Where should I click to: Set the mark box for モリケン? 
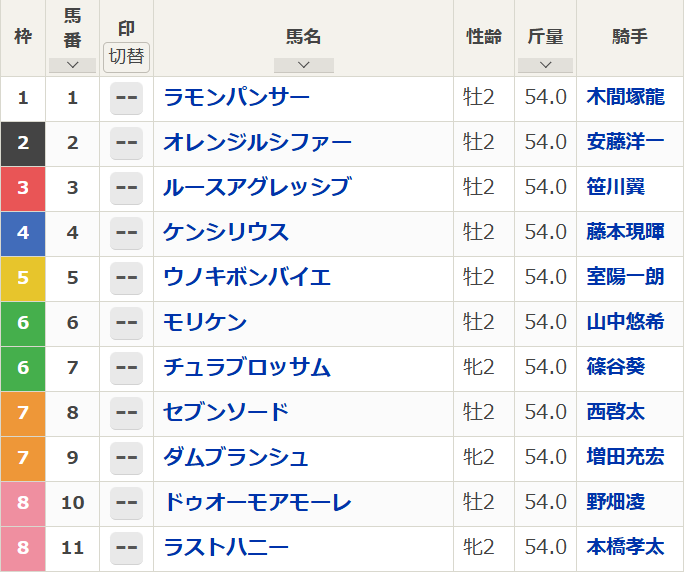click(127, 323)
